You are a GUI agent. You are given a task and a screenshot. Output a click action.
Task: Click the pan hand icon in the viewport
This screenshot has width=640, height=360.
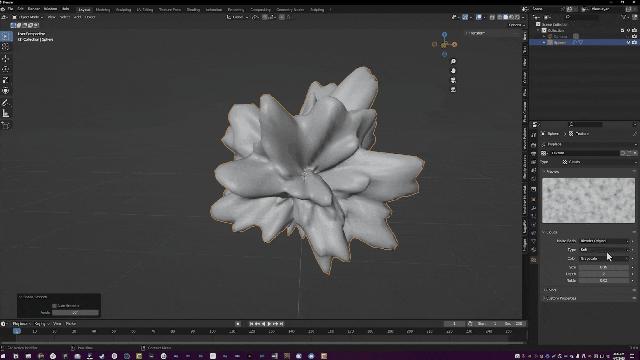[x=453, y=71]
